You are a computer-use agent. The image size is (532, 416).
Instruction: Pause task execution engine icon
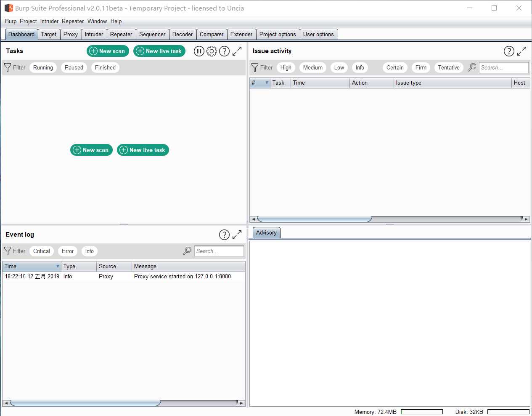point(199,51)
